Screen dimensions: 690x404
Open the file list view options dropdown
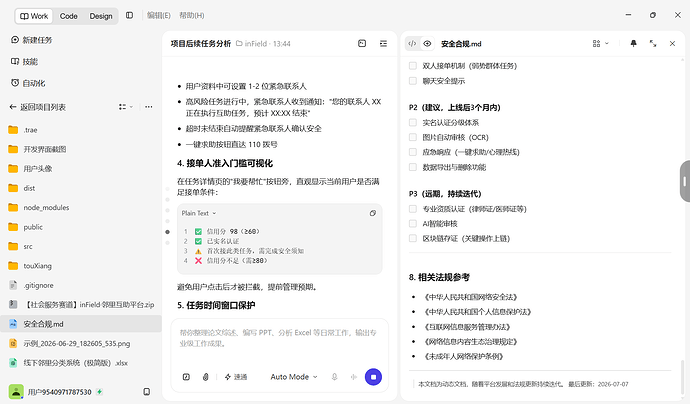126,107
